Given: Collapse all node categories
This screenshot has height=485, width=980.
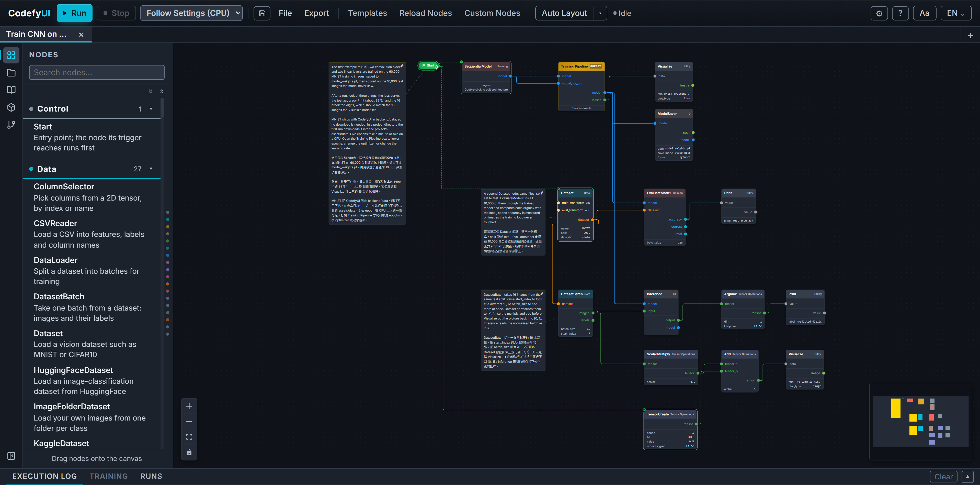Looking at the screenshot, I should 162,91.
